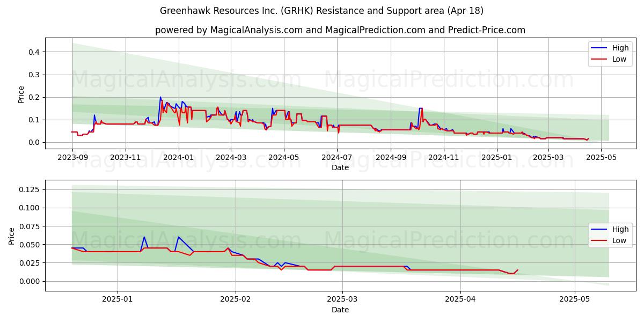
Task: Select the 'Date' x-axis label of bottom chart
Action: [340, 310]
